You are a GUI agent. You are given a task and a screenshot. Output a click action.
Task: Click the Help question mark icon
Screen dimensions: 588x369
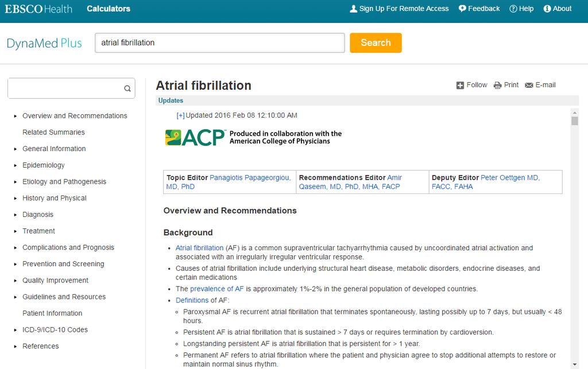513,9
